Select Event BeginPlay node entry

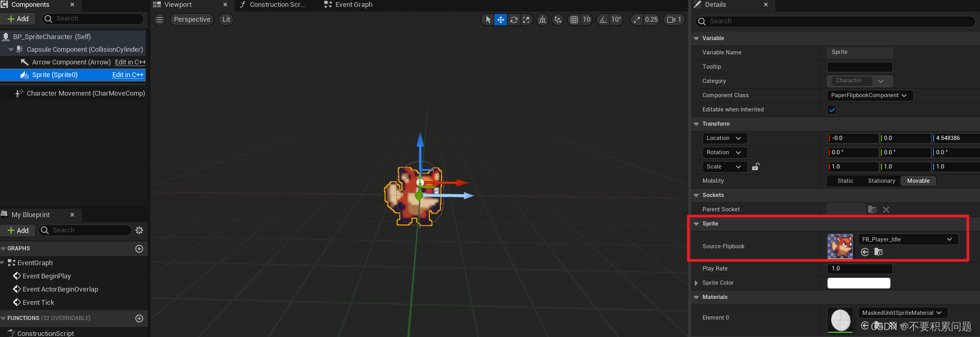coord(46,276)
